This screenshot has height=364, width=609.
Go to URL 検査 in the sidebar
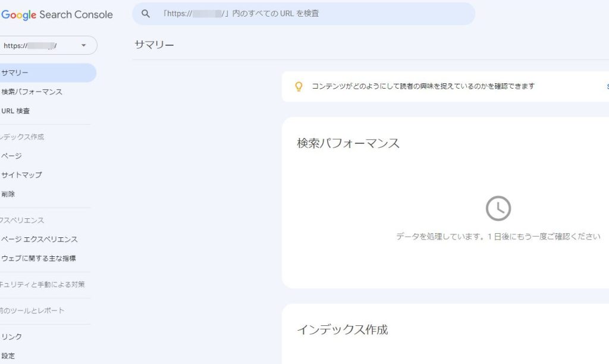click(x=16, y=111)
